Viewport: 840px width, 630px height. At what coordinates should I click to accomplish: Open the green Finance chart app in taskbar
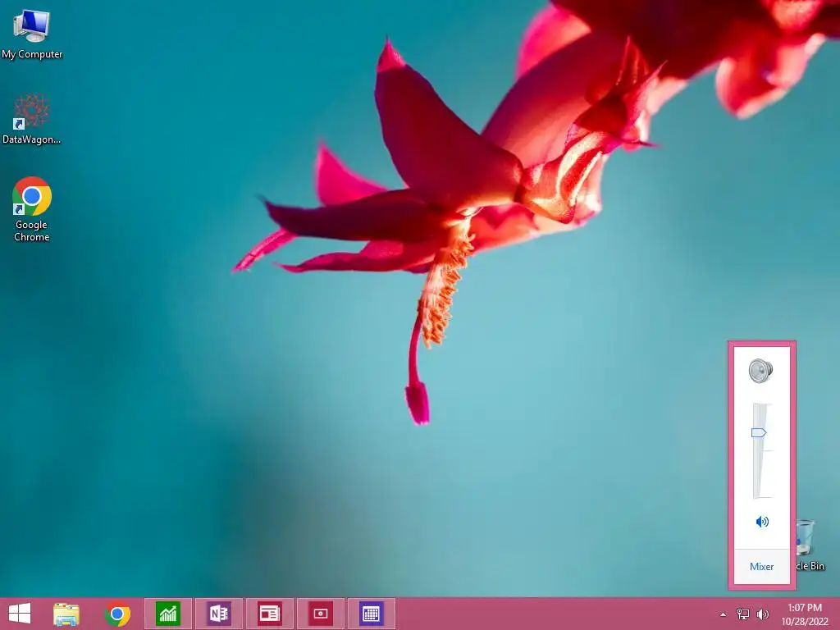coord(168,614)
